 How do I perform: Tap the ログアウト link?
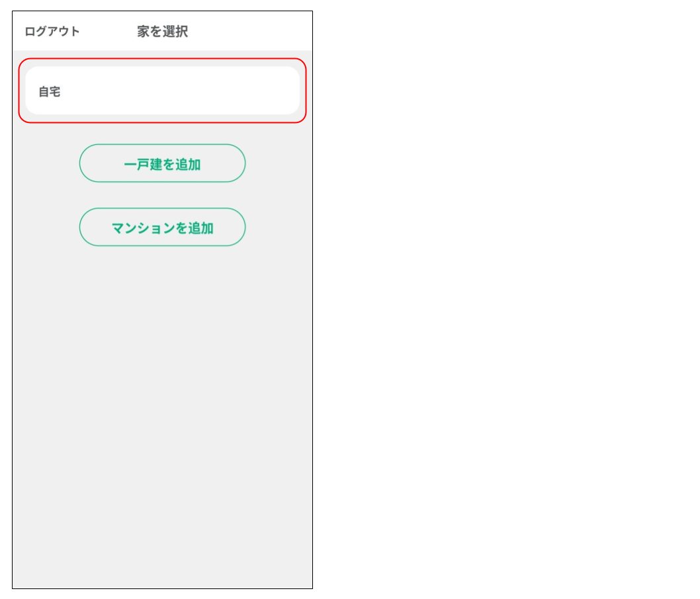[x=52, y=32]
